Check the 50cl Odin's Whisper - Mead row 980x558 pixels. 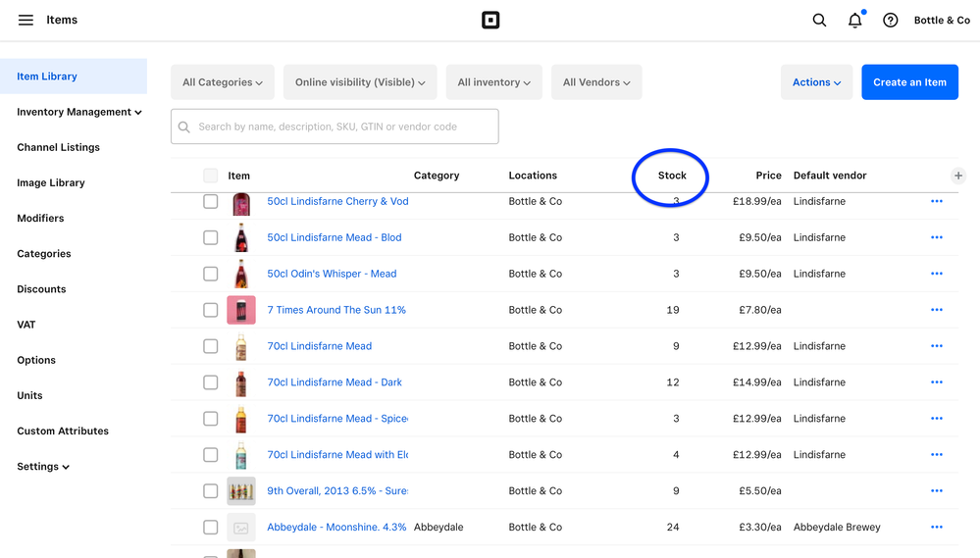[211, 274]
